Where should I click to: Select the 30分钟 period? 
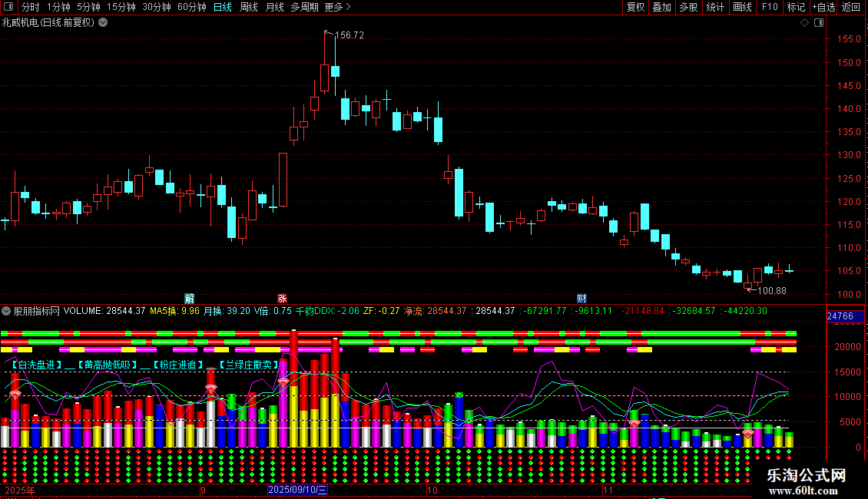[157, 7]
